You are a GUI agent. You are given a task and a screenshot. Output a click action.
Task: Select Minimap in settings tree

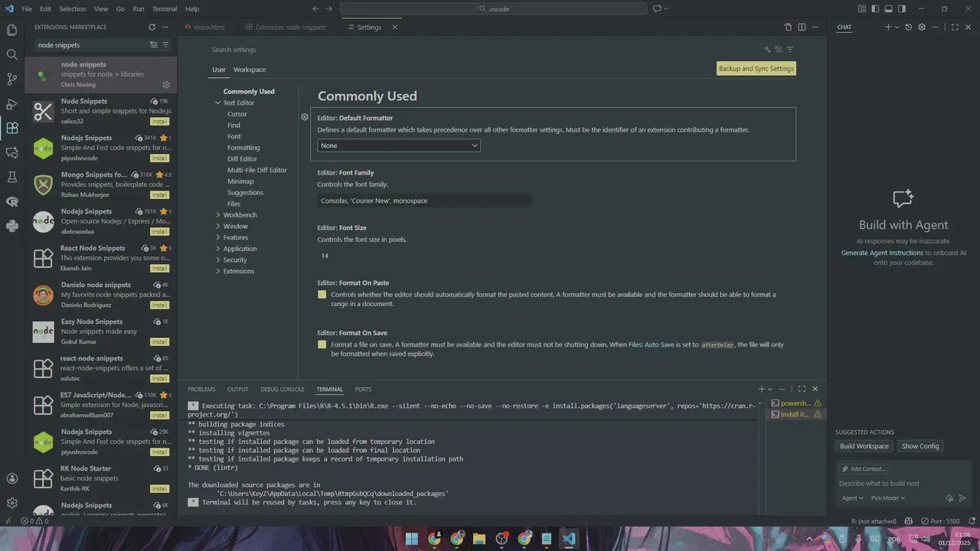[x=240, y=181]
